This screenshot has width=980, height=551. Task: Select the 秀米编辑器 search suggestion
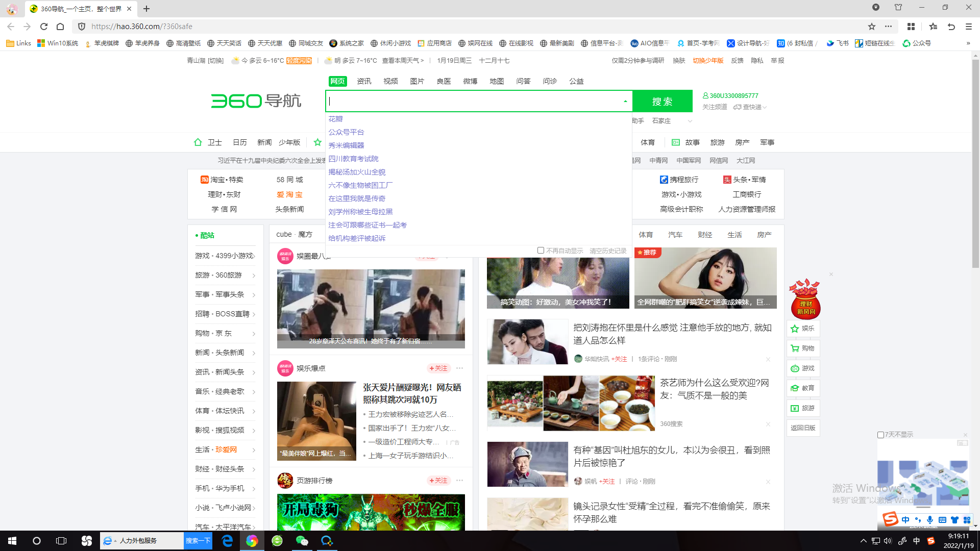click(x=346, y=145)
